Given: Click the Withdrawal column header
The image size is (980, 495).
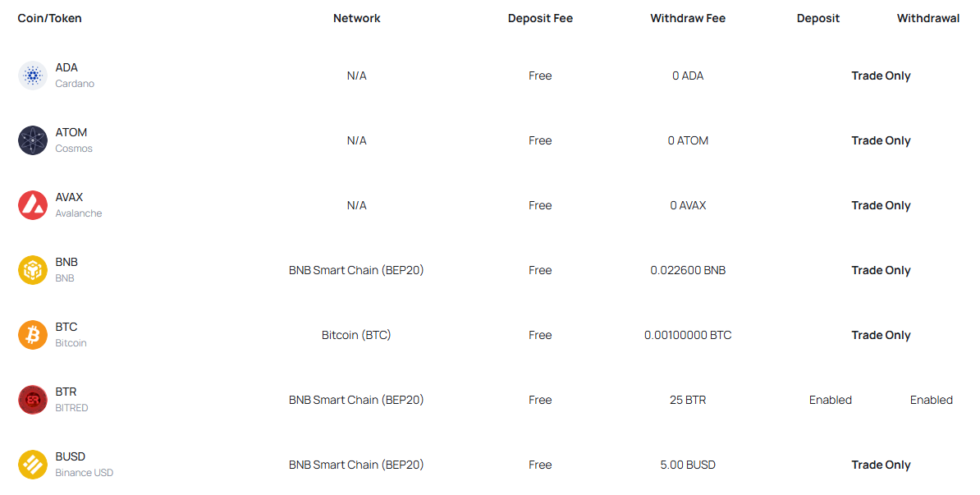Looking at the screenshot, I should [927, 18].
